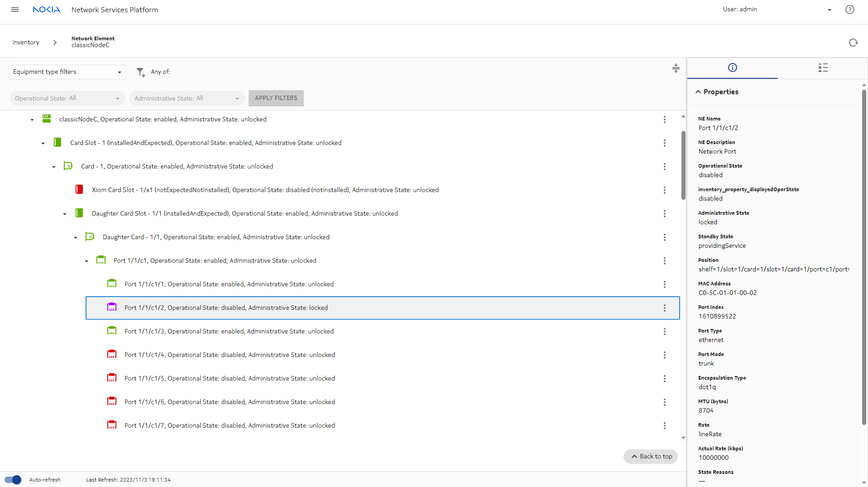Click the Nokia logo
The width and height of the screenshot is (868, 487).
pos(46,10)
